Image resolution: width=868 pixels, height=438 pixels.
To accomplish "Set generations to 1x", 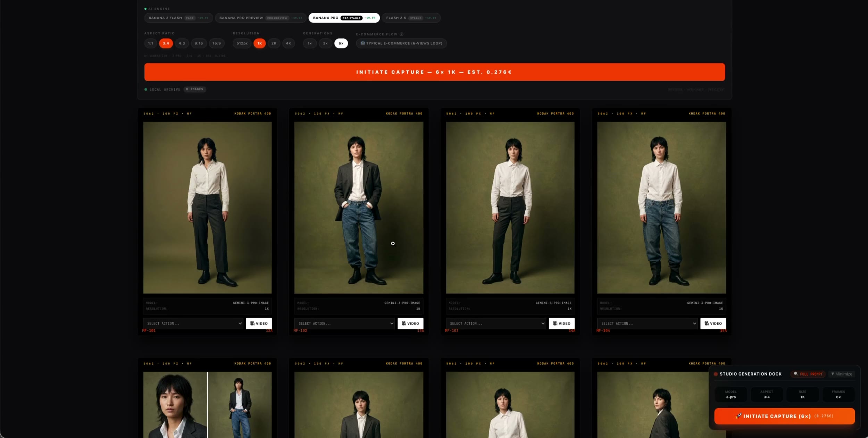I will [310, 43].
